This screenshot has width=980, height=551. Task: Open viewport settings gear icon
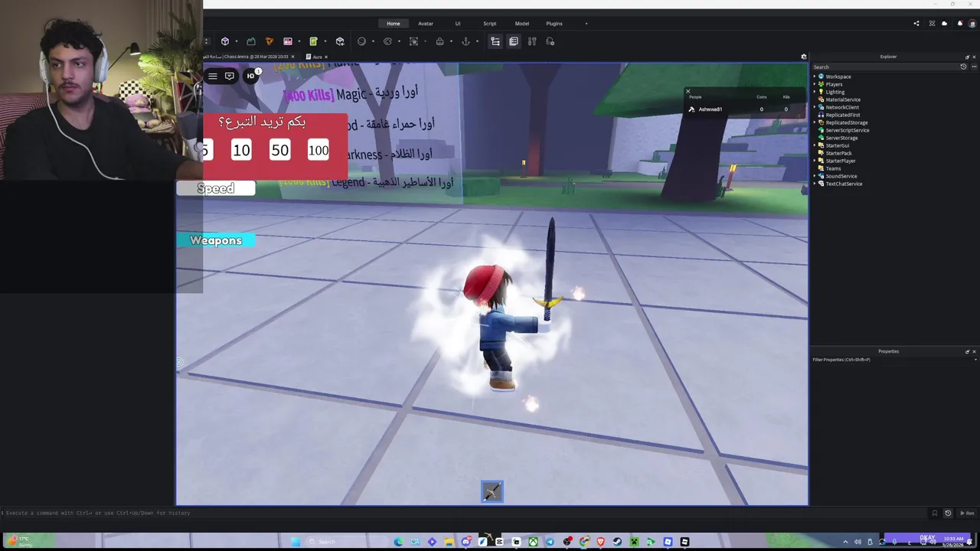(x=804, y=57)
